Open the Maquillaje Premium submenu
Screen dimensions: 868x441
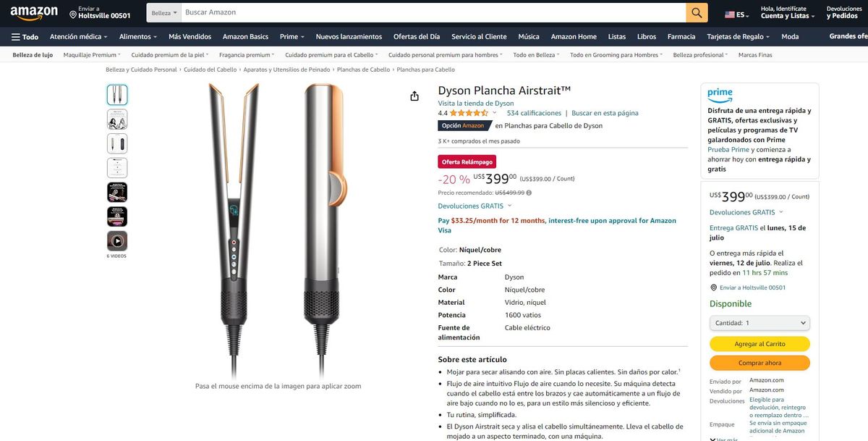pyautogui.click(x=92, y=55)
